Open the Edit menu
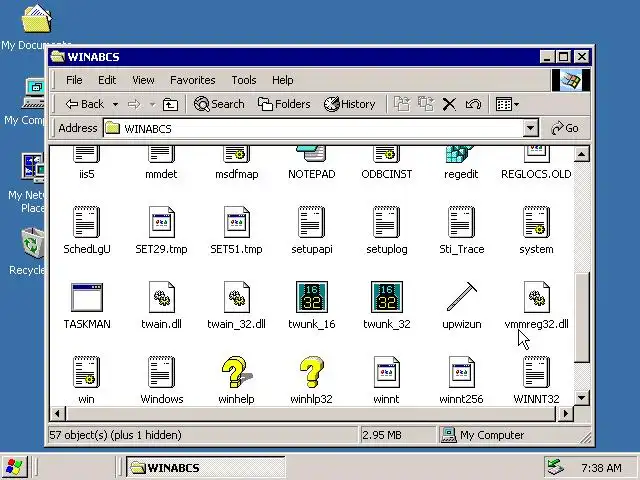 [107, 80]
